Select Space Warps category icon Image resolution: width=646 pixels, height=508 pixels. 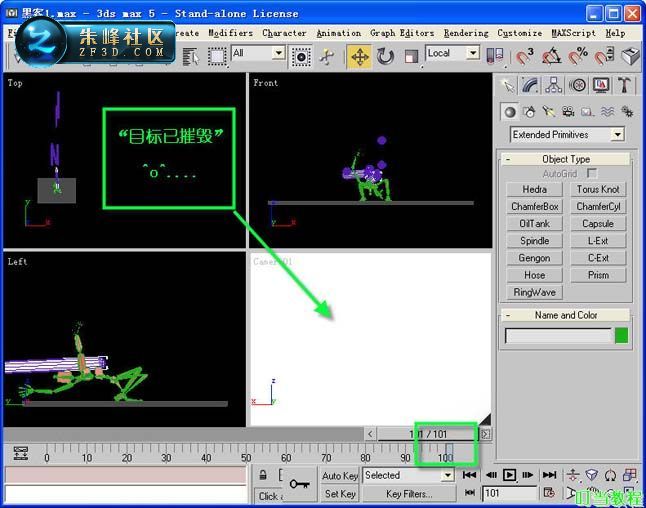point(607,112)
